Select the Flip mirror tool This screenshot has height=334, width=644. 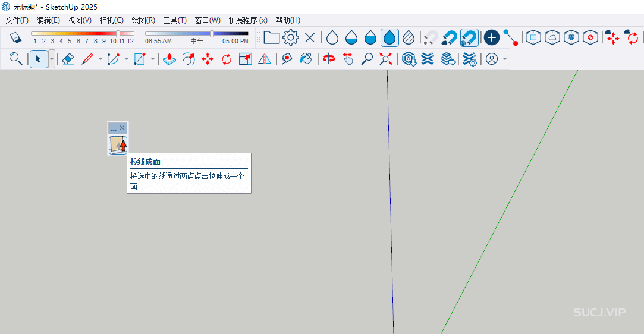click(265, 59)
